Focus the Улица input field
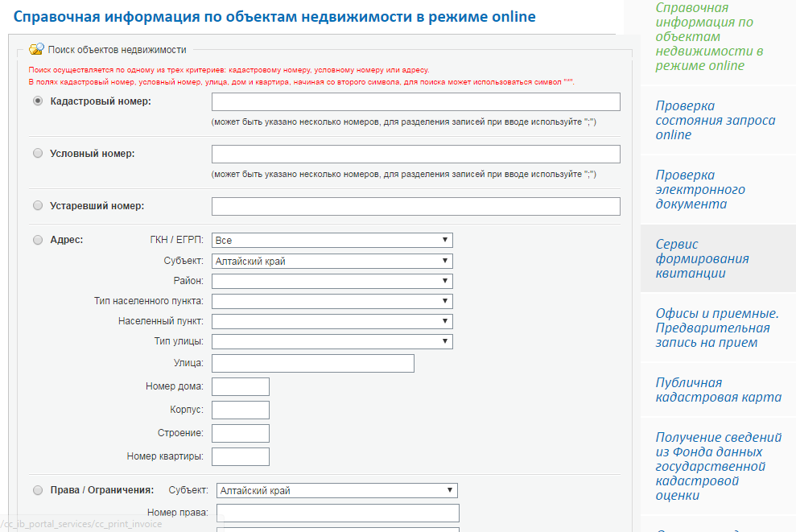This screenshot has height=532, width=796. point(312,364)
